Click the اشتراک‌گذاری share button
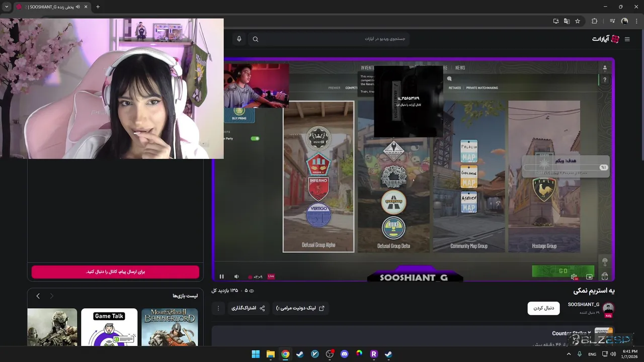Screen dimensions: 644x362 click(248, 308)
